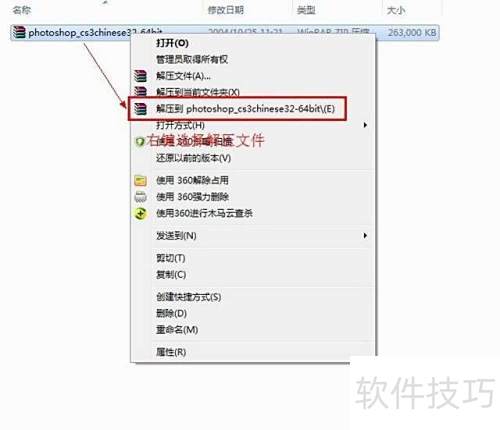Image resolution: width=500 pixels, height=430 pixels.
Task: Sort by the 大小 column header
Action: click(x=396, y=10)
